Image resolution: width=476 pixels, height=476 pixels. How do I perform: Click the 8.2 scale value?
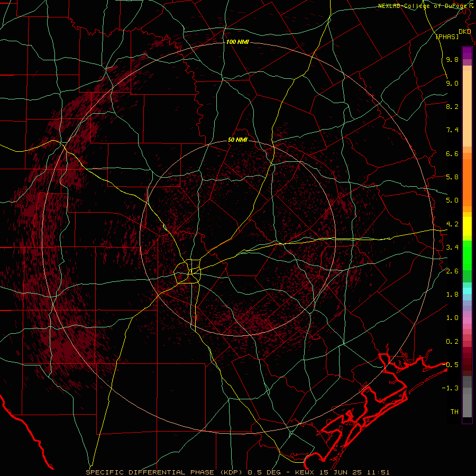pyautogui.click(x=452, y=106)
